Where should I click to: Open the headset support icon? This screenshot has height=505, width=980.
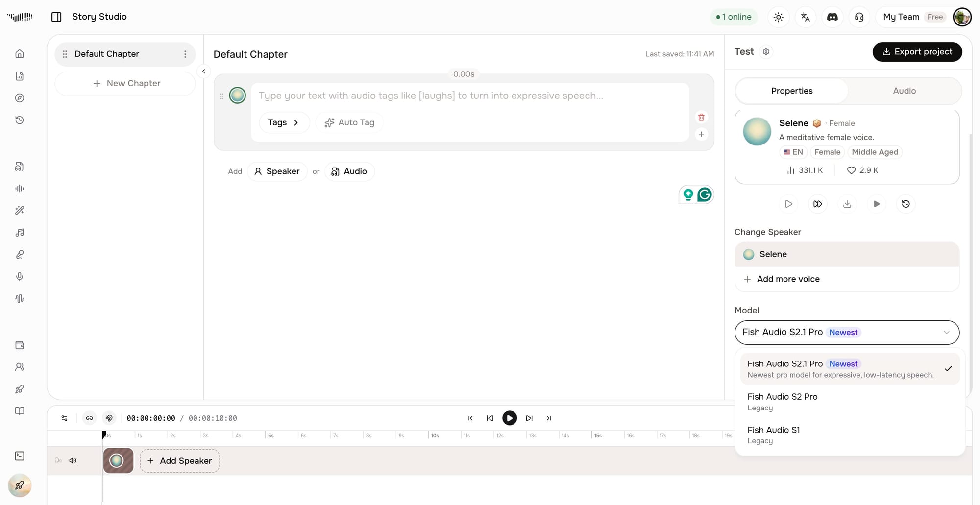859,17
